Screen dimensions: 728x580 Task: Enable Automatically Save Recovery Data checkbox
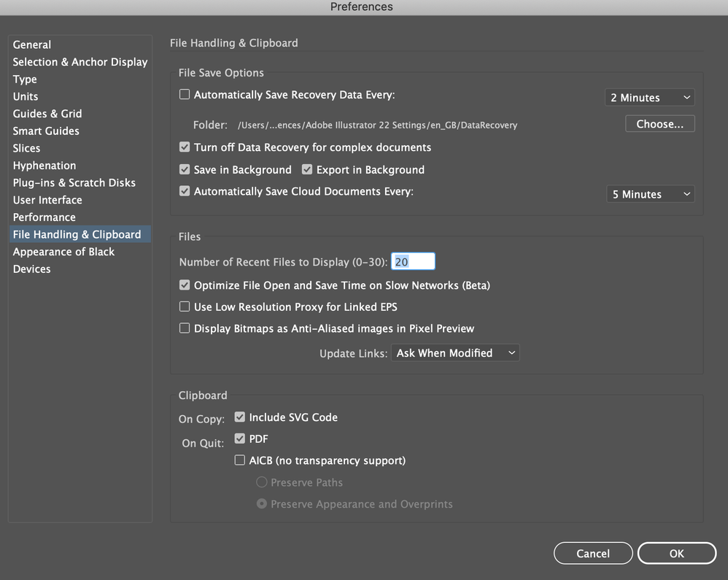185,95
